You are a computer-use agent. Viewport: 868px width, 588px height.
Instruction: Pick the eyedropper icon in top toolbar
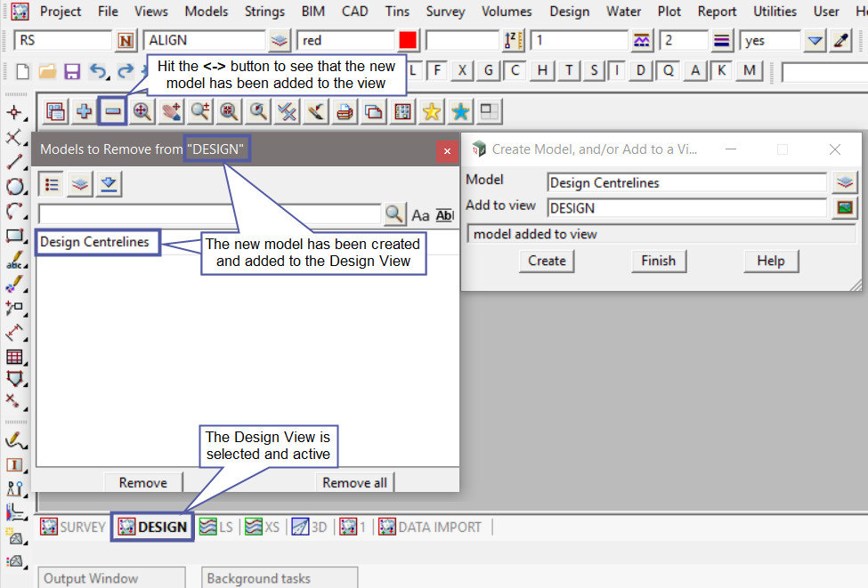pos(841,41)
